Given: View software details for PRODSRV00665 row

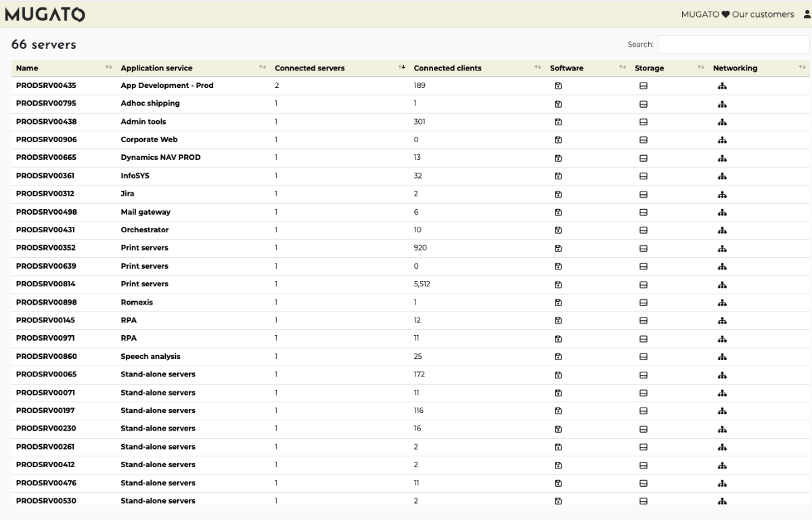Looking at the screenshot, I should tap(558, 158).
